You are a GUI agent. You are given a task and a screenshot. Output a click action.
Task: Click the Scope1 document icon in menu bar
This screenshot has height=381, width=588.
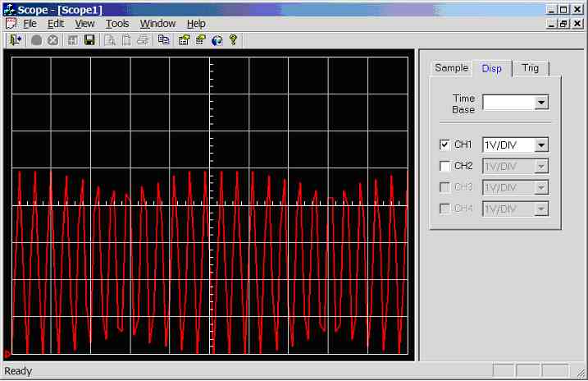coord(11,24)
